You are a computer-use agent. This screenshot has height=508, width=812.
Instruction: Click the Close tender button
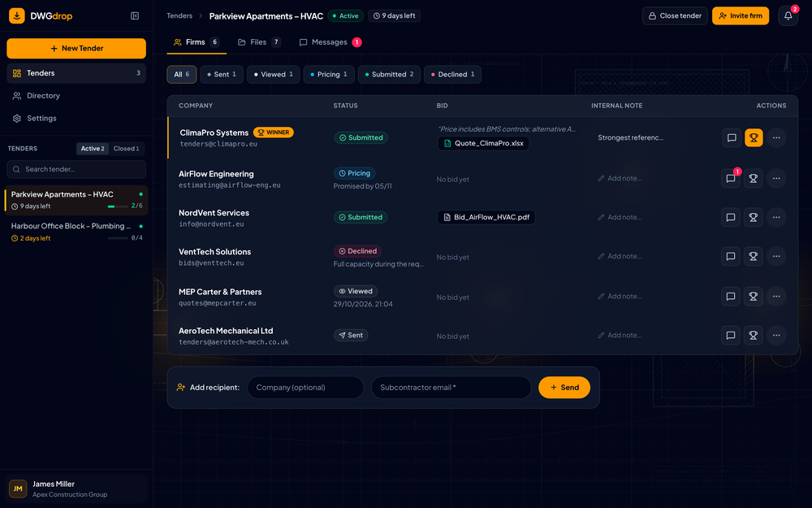pyautogui.click(x=675, y=16)
